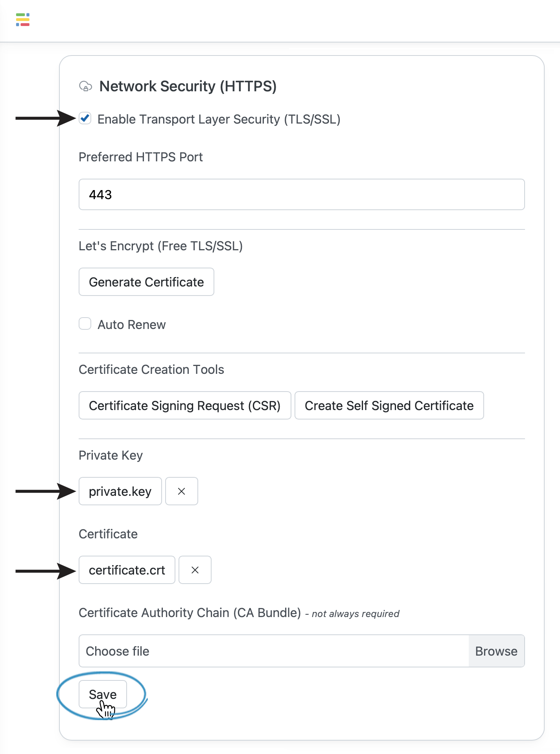Click the Enable Transport Layer Security label

[x=219, y=119]
